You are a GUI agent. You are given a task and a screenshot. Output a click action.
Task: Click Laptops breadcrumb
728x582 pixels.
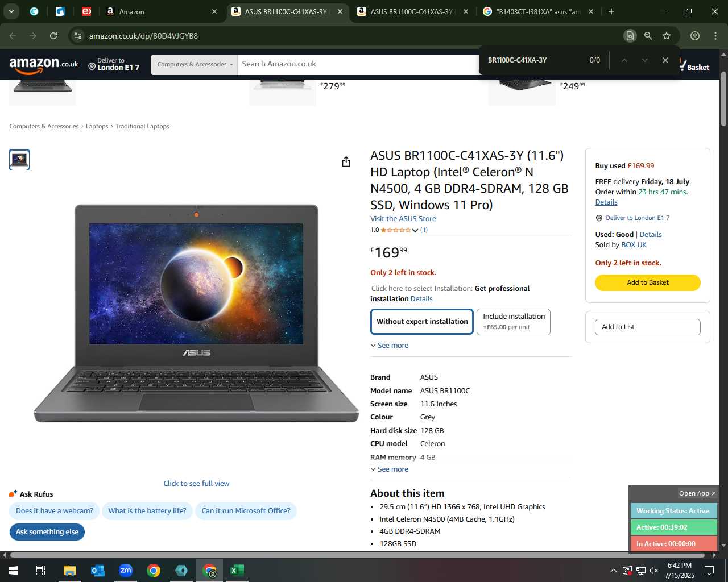(x=97, y=126)
